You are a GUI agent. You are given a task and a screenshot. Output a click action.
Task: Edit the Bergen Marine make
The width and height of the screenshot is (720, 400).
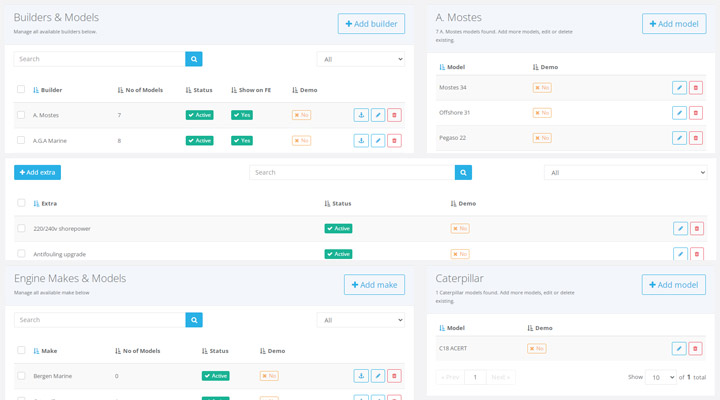pyautogui.click(x=378, y=376)
